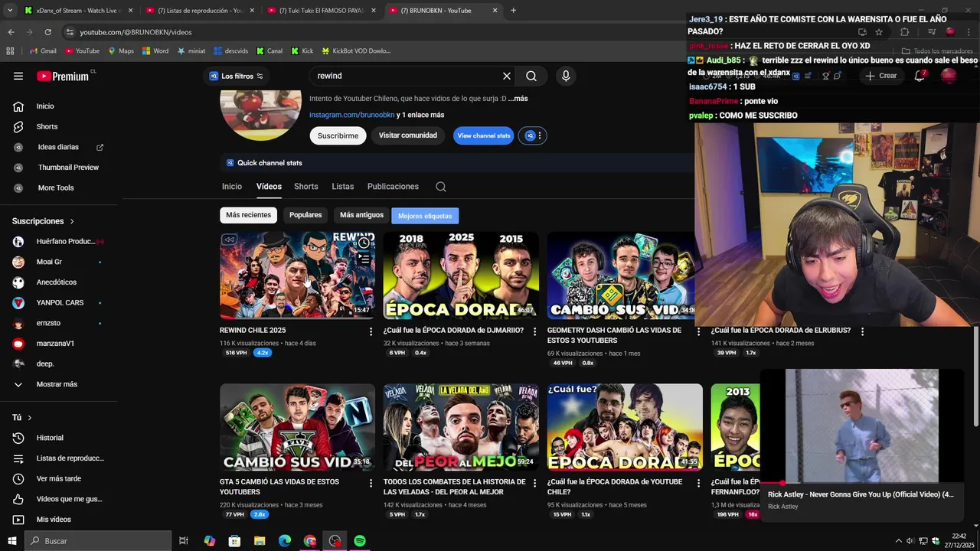Open 'More Tools' in sidebar
The width and height of the screenshot is (980, 551).
(55, 187)
